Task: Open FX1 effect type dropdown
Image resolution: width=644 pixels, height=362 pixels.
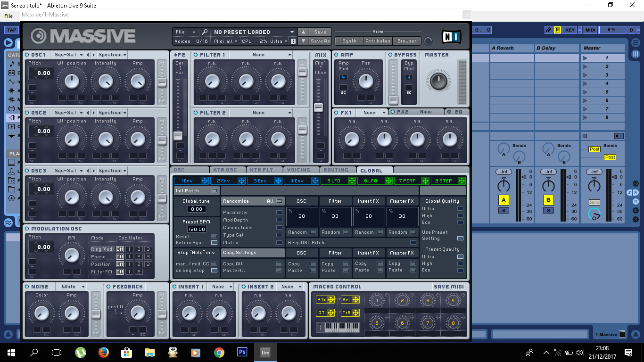Action: 372,112
